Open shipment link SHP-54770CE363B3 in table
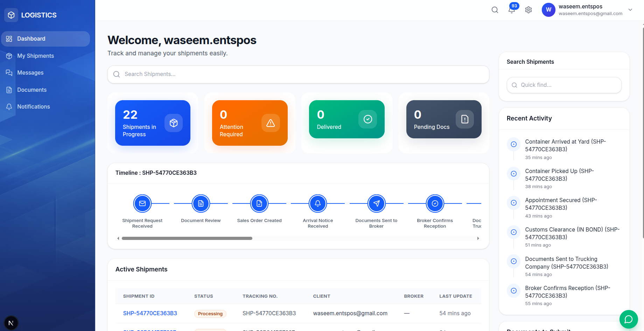 150,313
